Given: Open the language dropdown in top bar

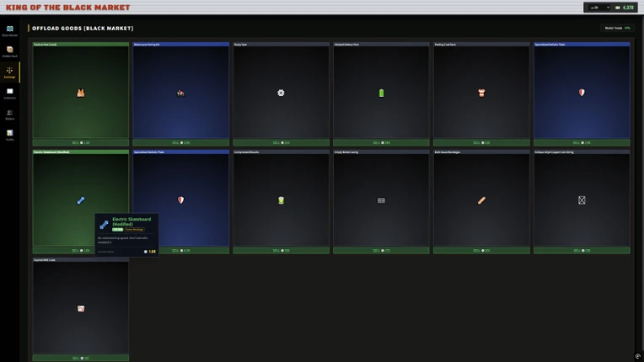Looking at the screenshot, I should coord(599,8).
